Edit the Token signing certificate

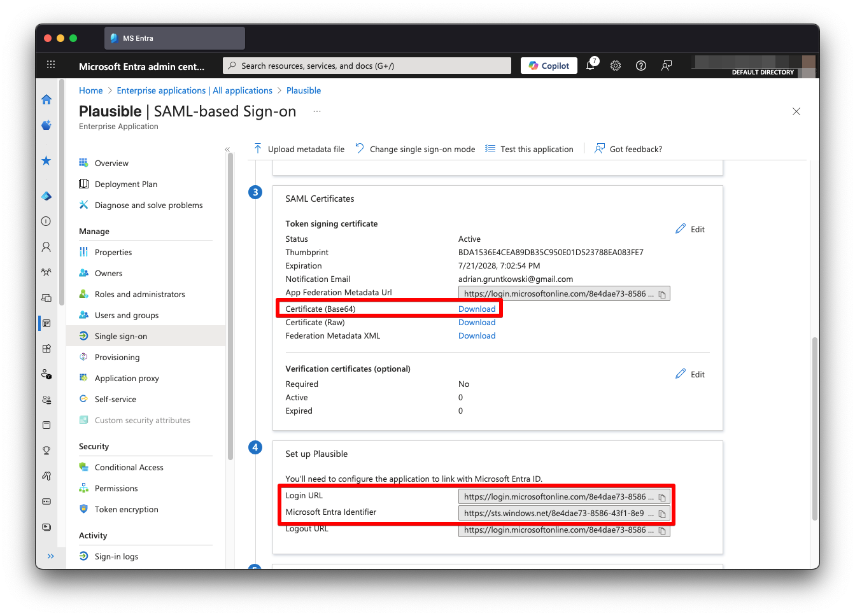(691, 229)
